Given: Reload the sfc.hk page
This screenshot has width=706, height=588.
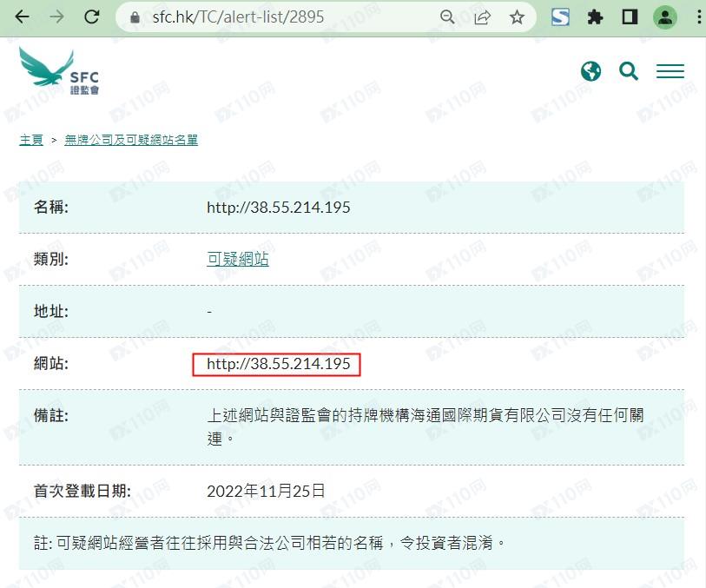Looking at the screenshot, I should 92,17.
